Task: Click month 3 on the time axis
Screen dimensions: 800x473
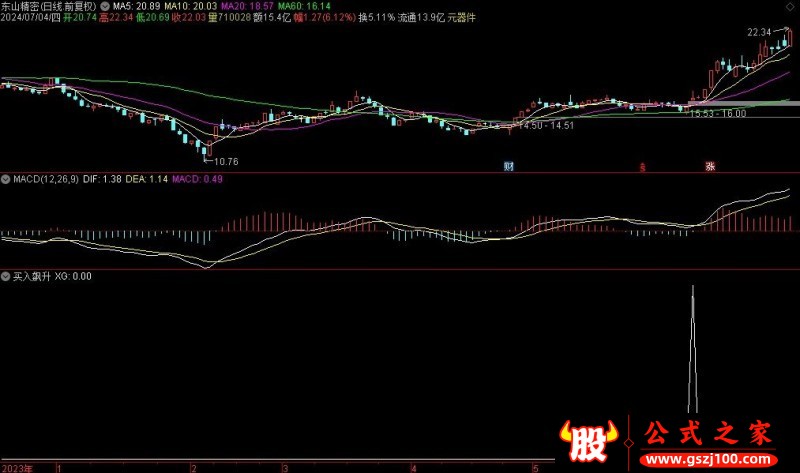Action: [285, 468]
